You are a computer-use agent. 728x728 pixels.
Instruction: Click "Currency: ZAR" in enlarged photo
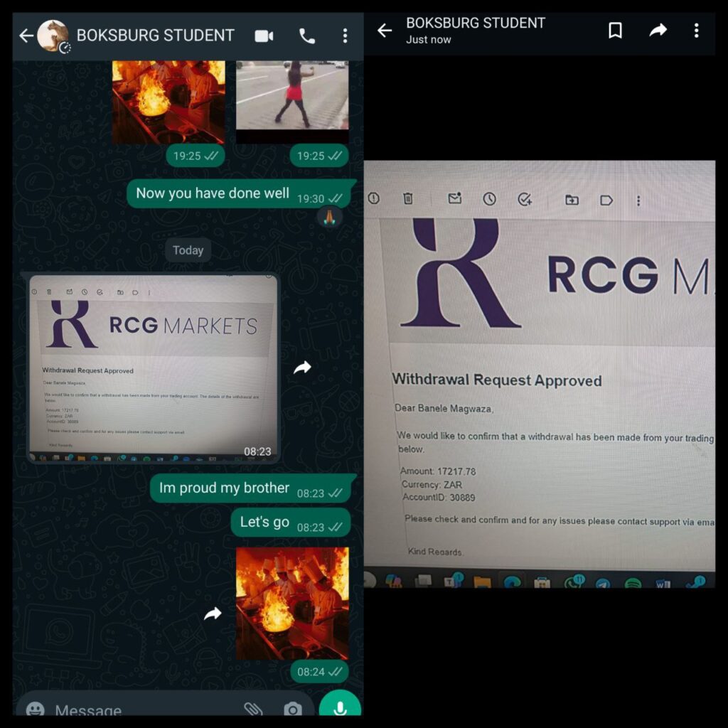[x=432, y=485]
